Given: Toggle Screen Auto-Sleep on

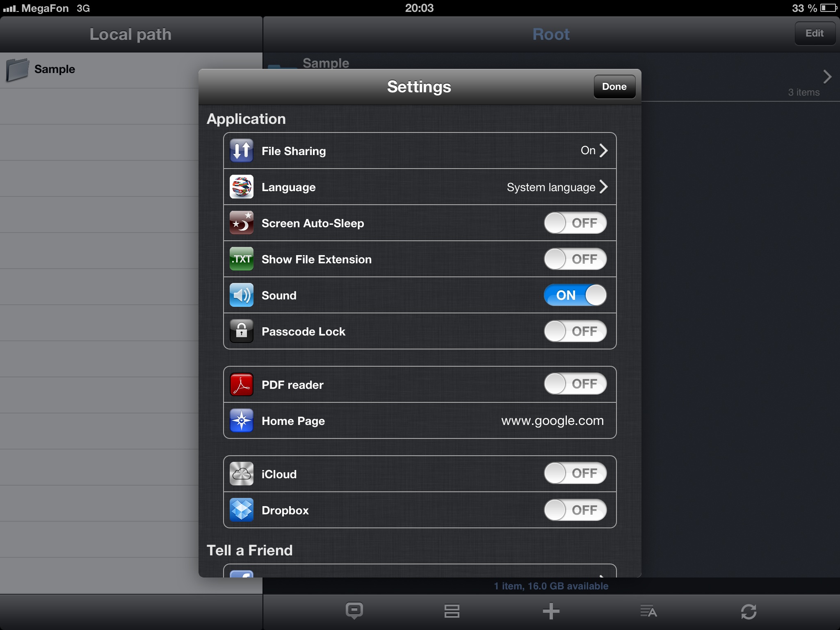Looking at the screenshot, I should click(x=575, y=223).
